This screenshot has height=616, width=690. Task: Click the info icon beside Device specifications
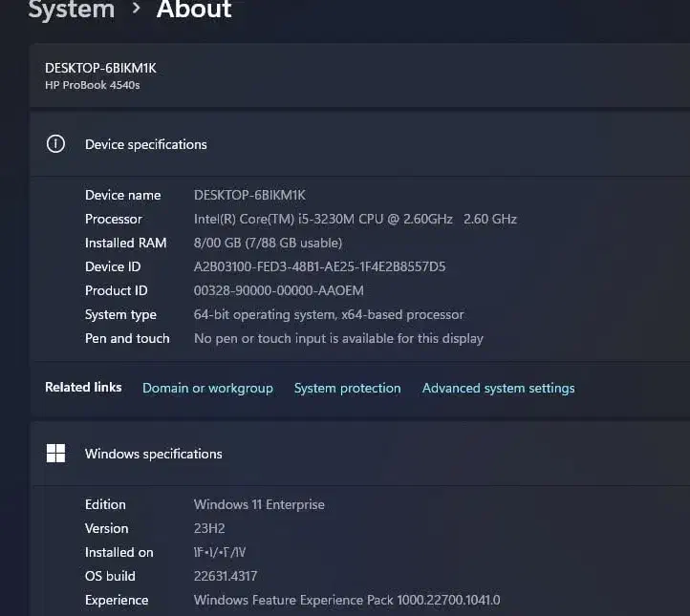click(55, 144)
